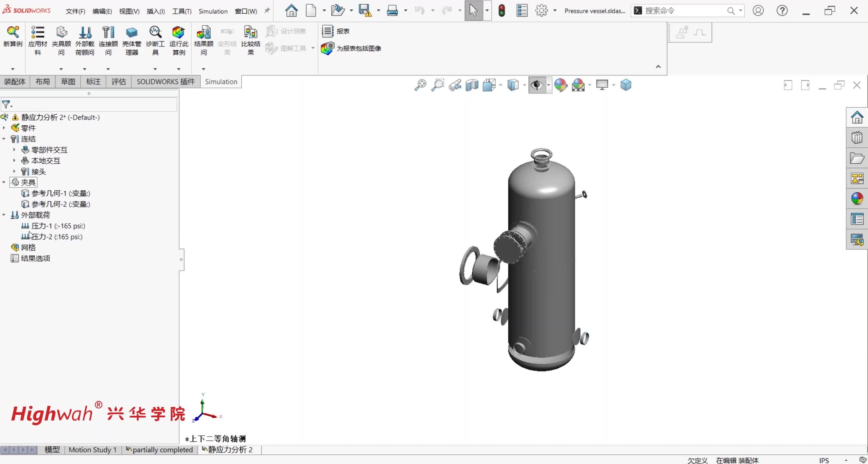The width and height of the screenshot is (868, 464).
Task: Collapse the 外部载荷 tree node
Action: (x=4, y=215)
